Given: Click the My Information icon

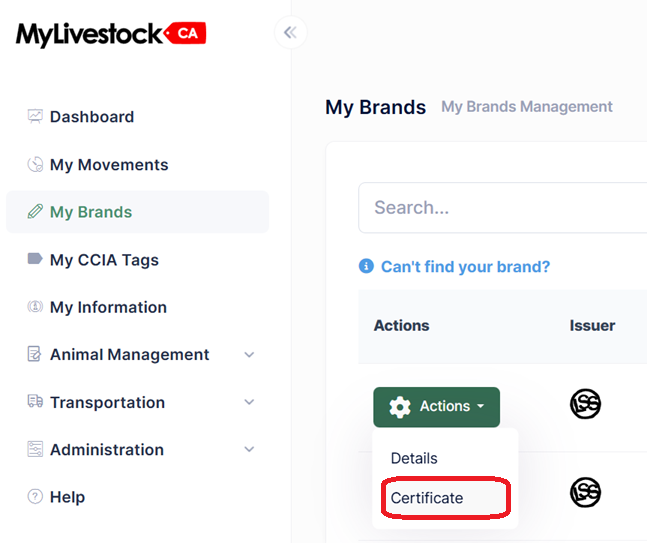Looking at the screenshot, I should [x=35, y=307].
